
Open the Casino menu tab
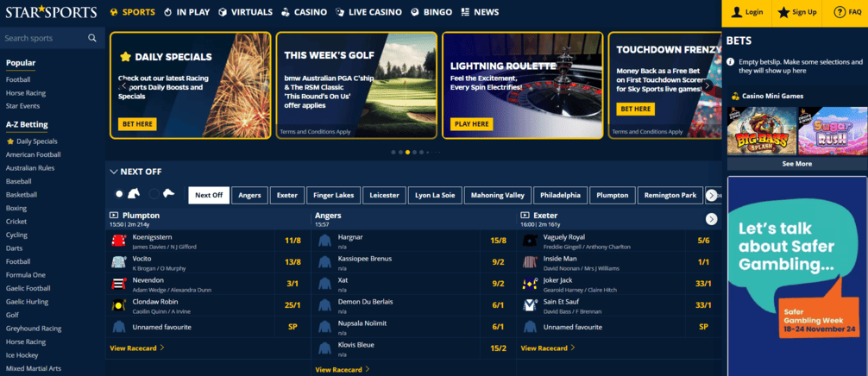click(304, 12)
